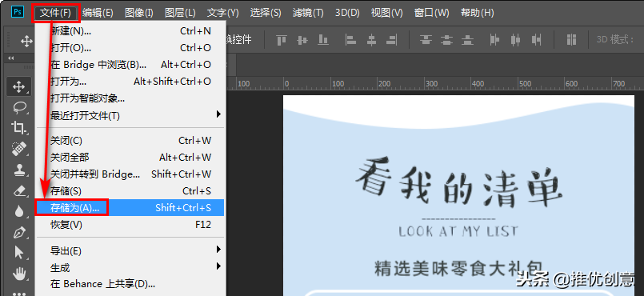Choose 新建(N)... from the File menu

tap(130, 30)
